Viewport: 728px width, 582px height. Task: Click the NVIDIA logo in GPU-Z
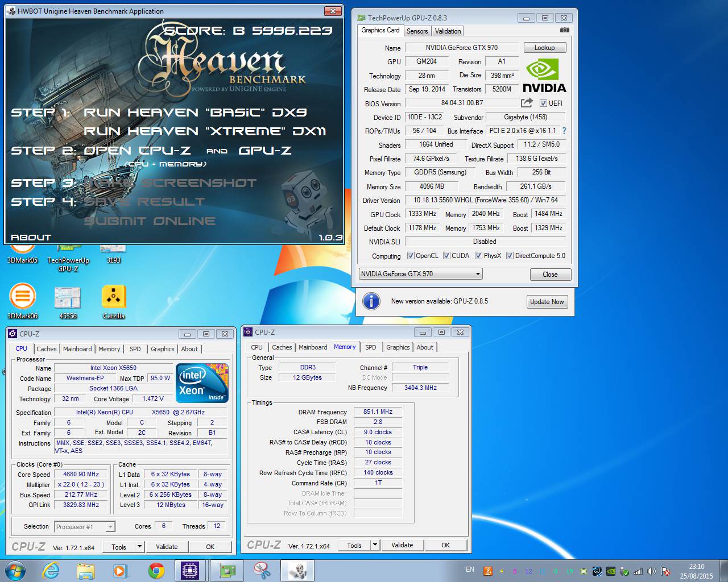544,76
